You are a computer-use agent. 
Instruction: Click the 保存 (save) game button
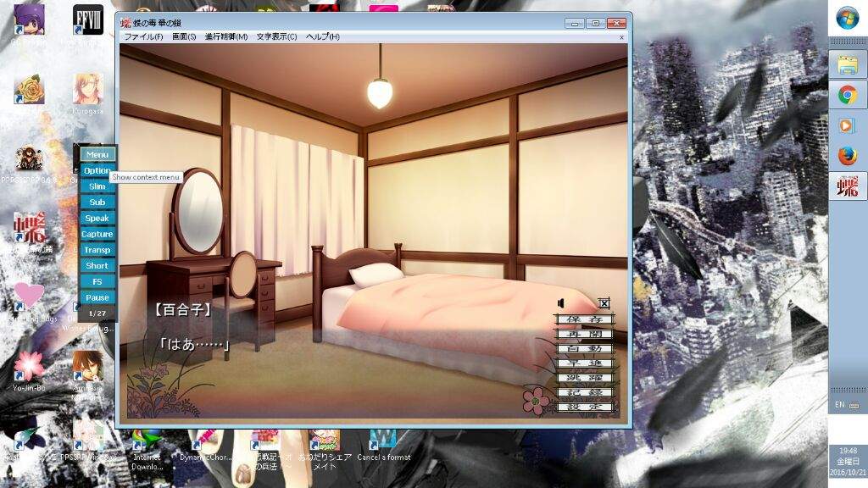click(x=585, y=319)
